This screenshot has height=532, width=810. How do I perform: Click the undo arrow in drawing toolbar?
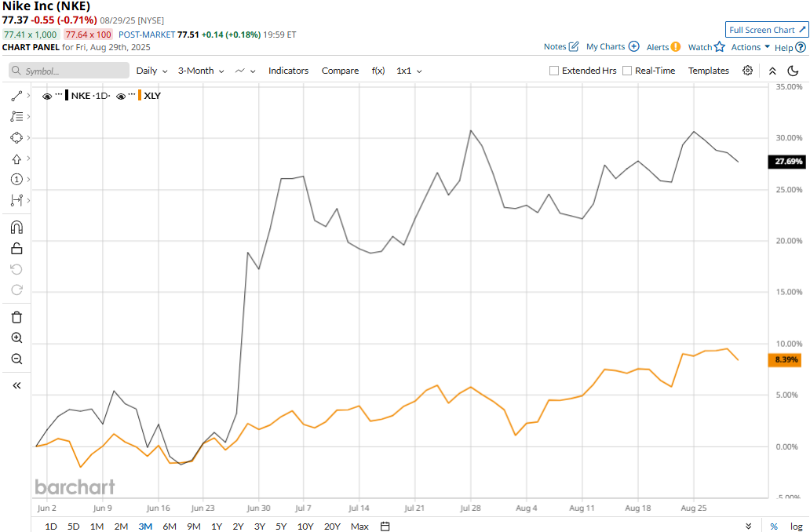coord(16,269)
